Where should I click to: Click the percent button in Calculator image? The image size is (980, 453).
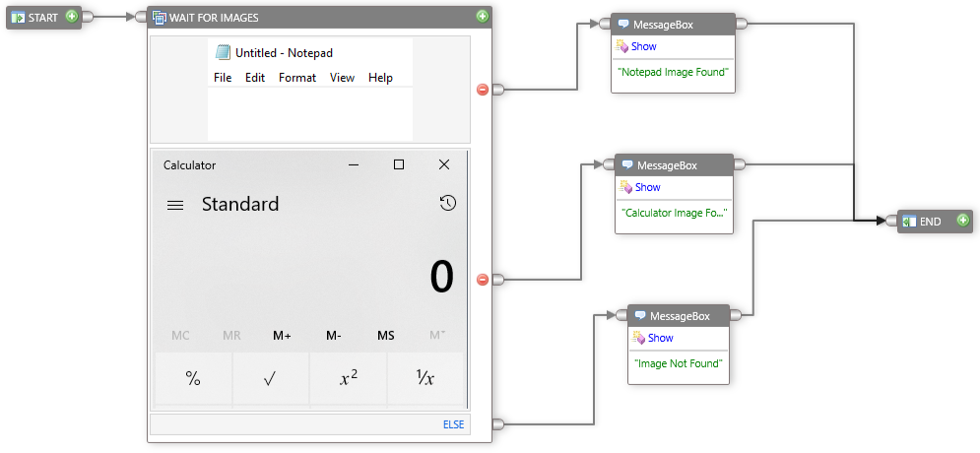point(193,378)
